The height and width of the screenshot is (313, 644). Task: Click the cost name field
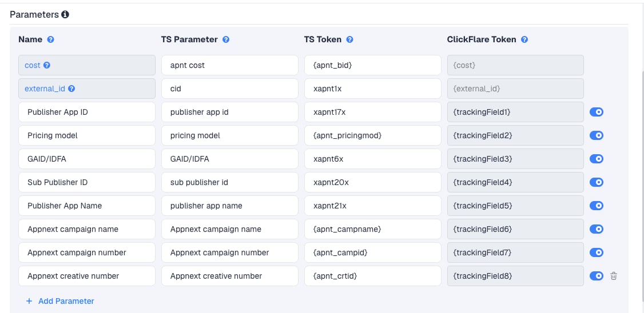[87, 65]
